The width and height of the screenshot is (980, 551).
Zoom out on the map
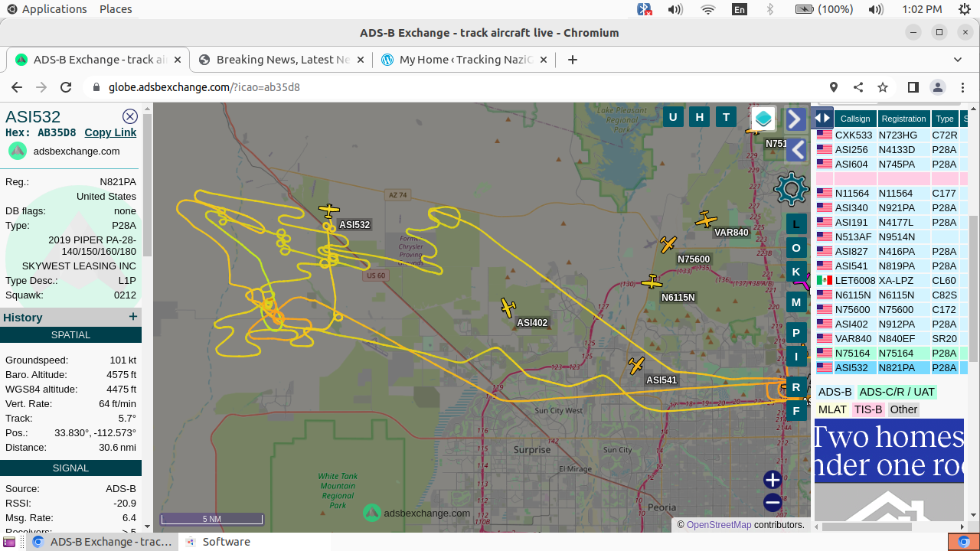tap(773, 503)
